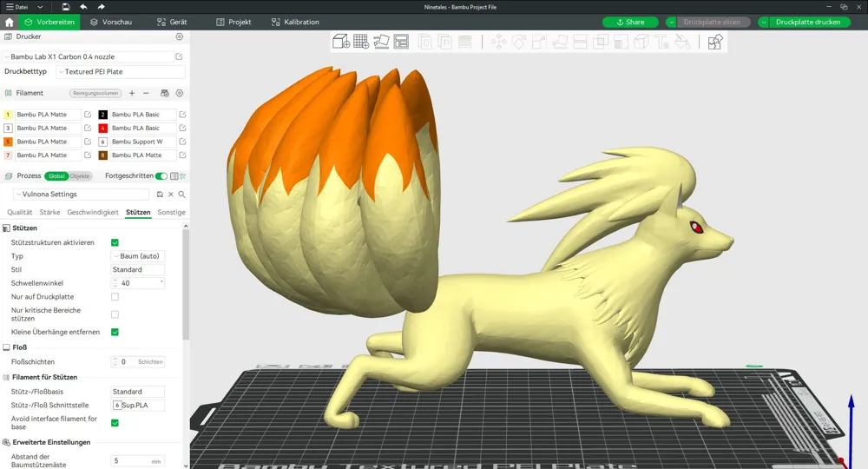Switch to the Vorschau tab
This screenshot has width=868, height=469.
(x=111, y=23)
